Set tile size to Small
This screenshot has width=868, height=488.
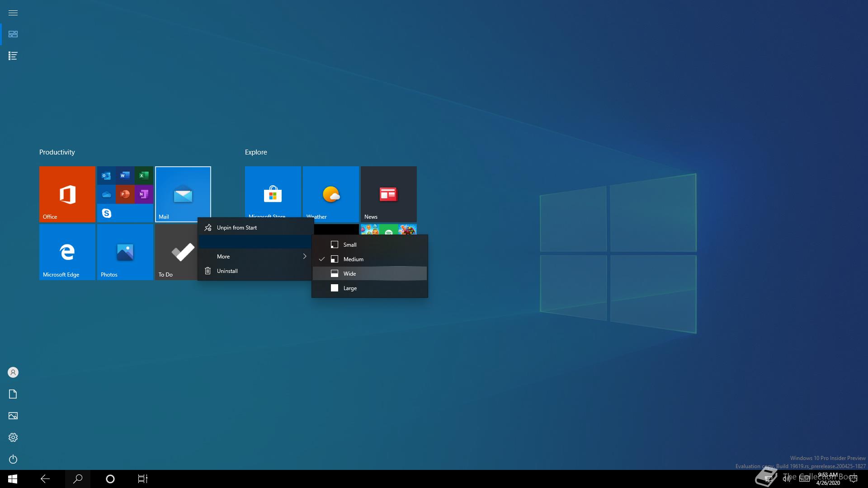tap(370, 245)
